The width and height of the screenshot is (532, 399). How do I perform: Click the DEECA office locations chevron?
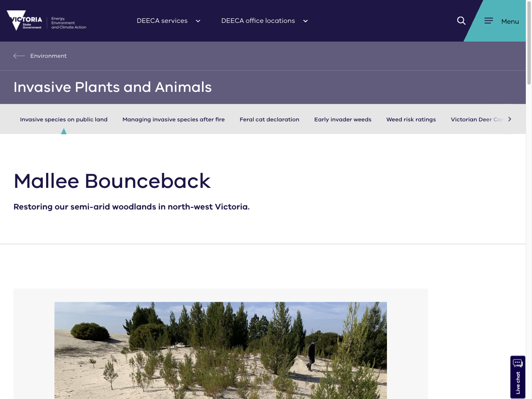[305, 21]
